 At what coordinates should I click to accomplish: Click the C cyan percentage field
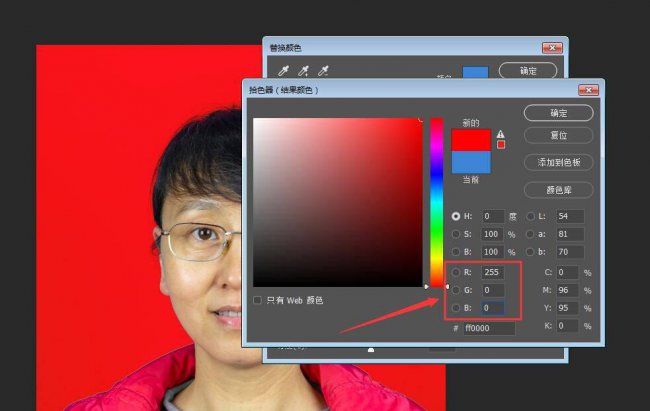(567, 272)
